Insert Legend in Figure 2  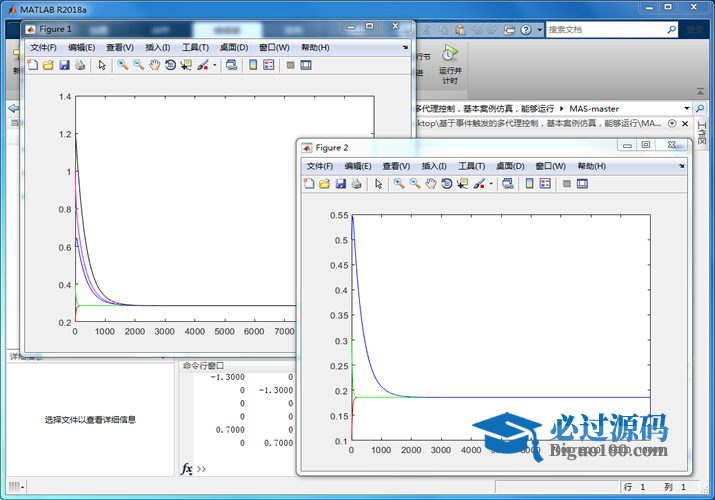click(545, 184)
